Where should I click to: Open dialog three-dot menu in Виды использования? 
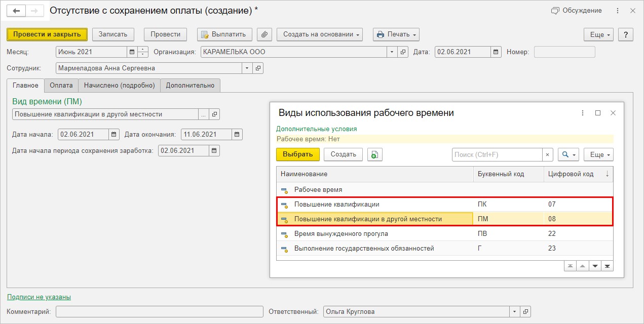[583, 113]
